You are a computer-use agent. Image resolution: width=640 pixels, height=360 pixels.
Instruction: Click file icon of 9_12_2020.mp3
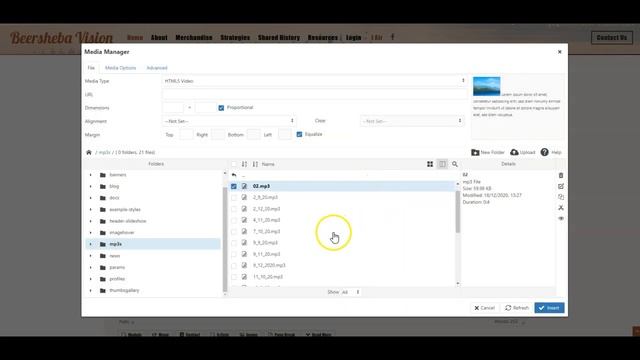pos(244,265)
